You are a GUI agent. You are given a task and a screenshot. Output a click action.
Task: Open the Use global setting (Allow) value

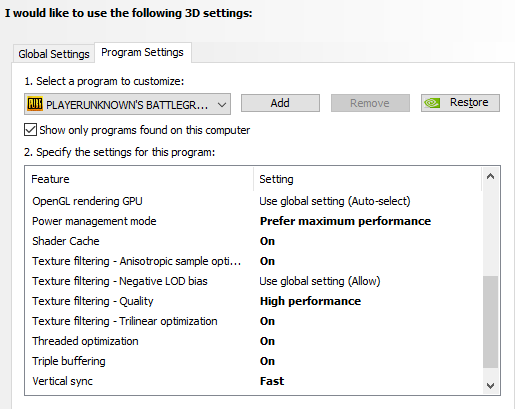tap(320, 281)
